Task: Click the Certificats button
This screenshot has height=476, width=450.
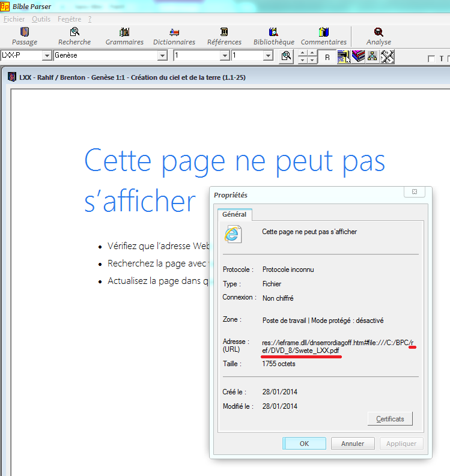Action: coord(390,419)
